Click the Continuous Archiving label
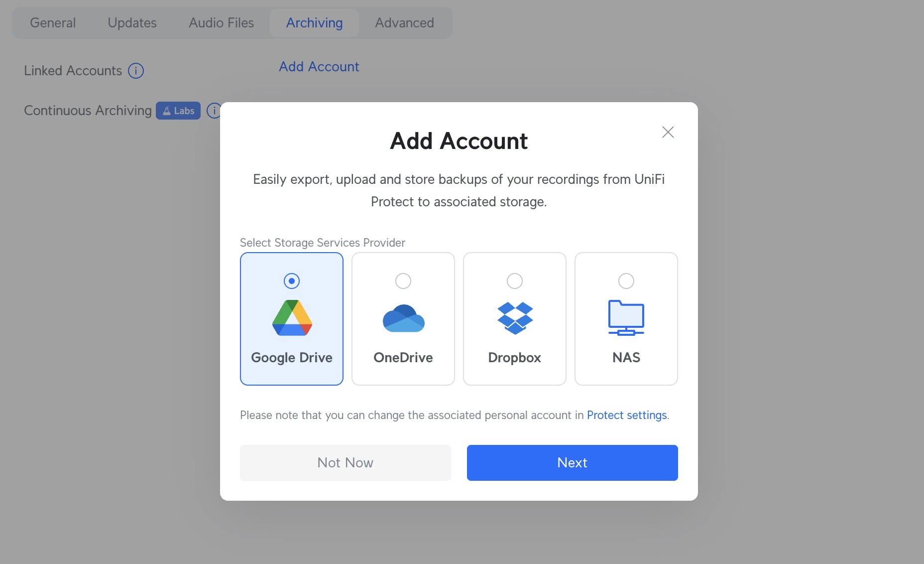The image size is (924, 564). click(88, 111)
